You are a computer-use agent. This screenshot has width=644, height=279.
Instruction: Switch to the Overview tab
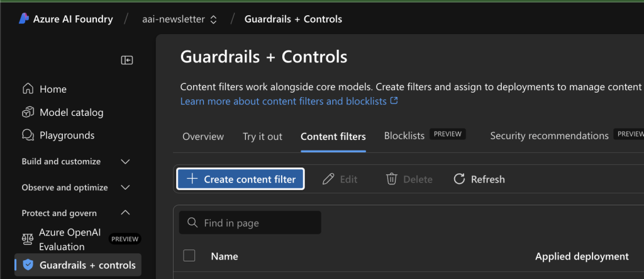(203, 137)
